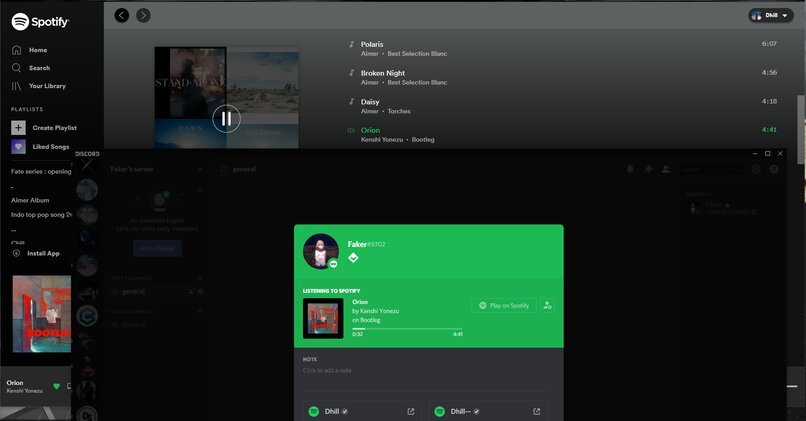Go back with Spotify back arrow

pyautogui.click(x=122, y=15)
